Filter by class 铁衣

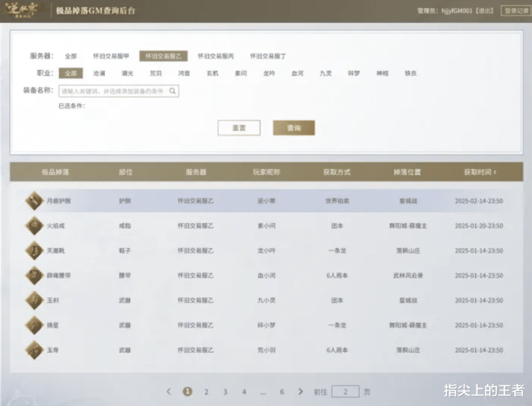[411, 73]
